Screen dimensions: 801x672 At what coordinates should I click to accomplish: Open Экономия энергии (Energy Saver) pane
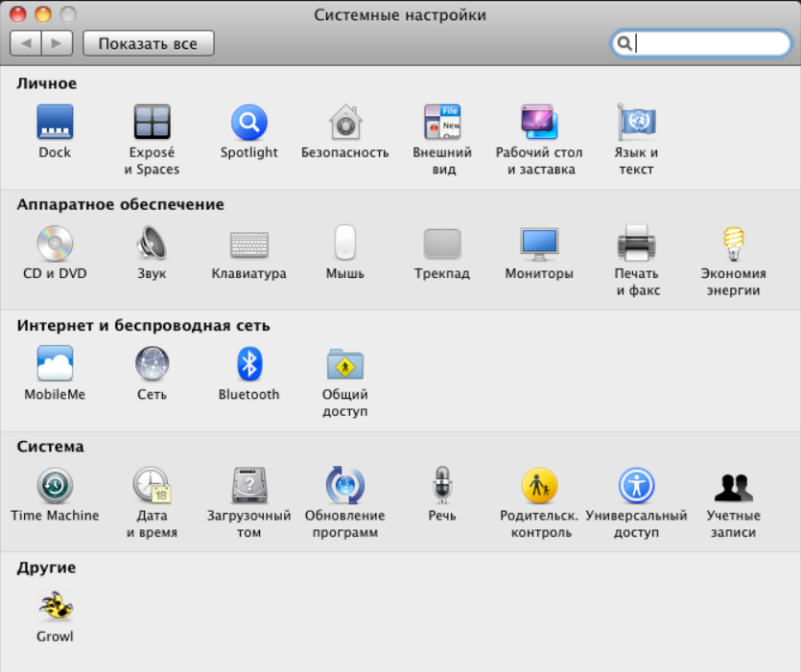tap(733, 243)
